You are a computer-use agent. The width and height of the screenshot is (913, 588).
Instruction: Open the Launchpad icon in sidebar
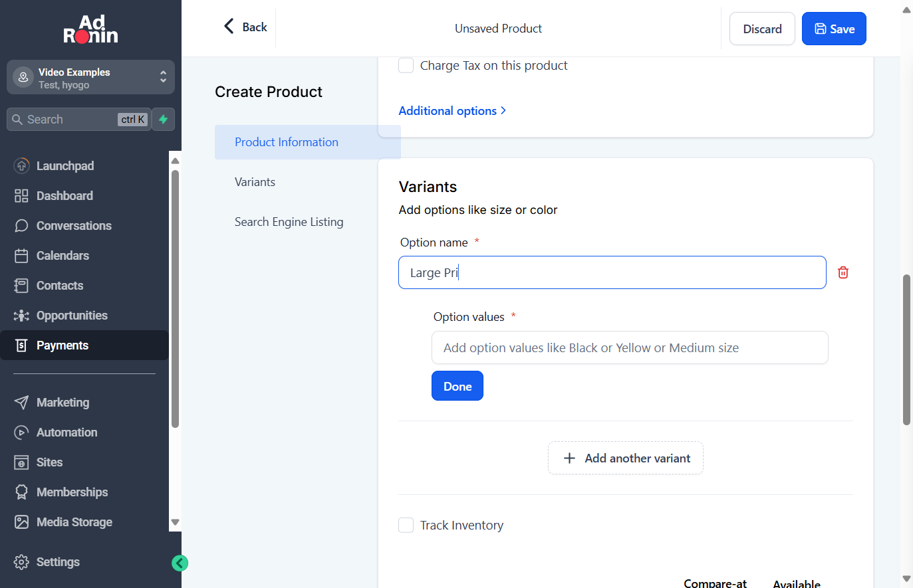(x=21, y=165)
